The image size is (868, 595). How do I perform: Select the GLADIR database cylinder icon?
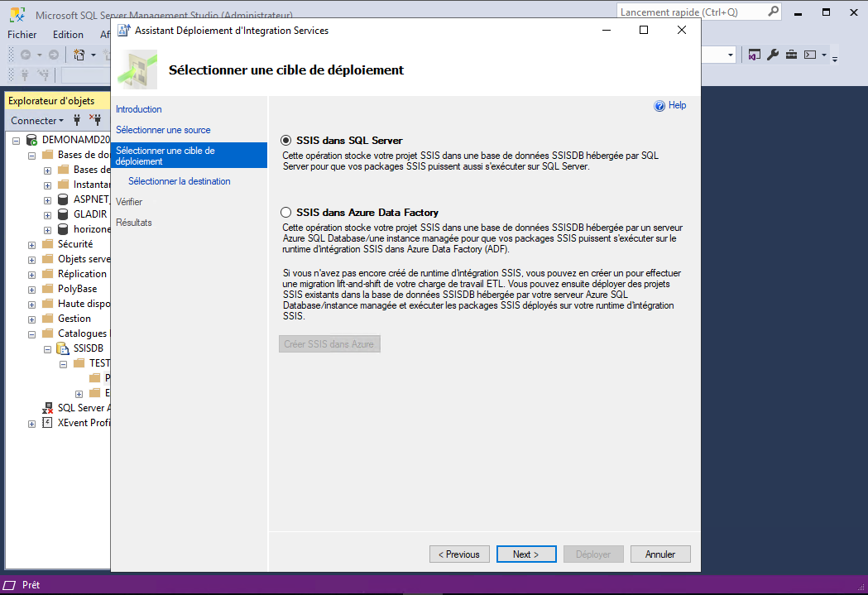pyautogui.click(x=63, y=214)
